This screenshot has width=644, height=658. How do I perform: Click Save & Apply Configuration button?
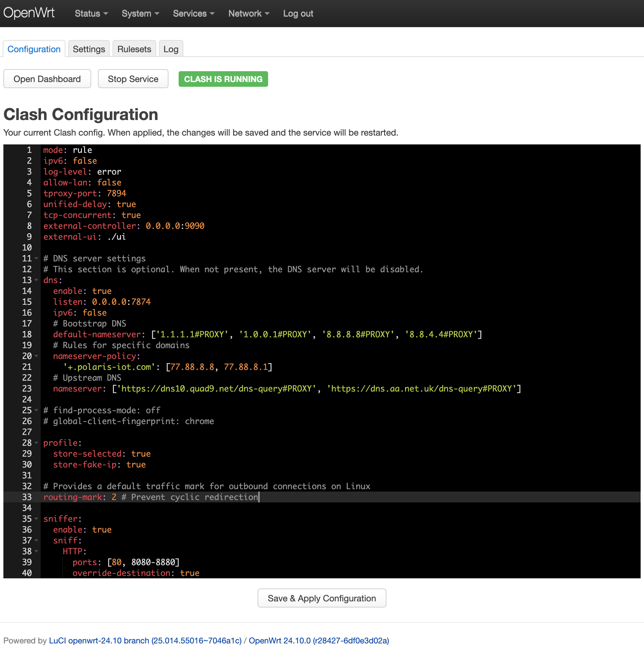coord(322,598)
